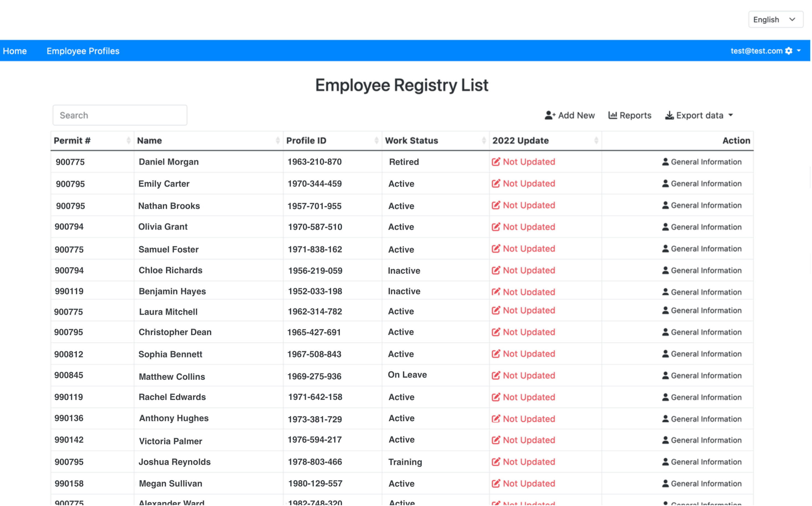Go to Home in navigation bar

(x=15, y=51)
